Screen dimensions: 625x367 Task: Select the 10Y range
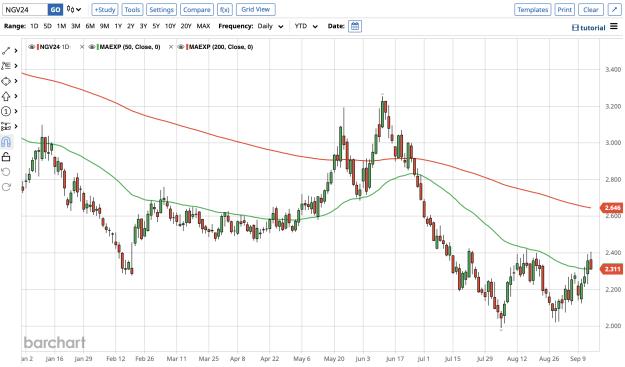[170, 26]
